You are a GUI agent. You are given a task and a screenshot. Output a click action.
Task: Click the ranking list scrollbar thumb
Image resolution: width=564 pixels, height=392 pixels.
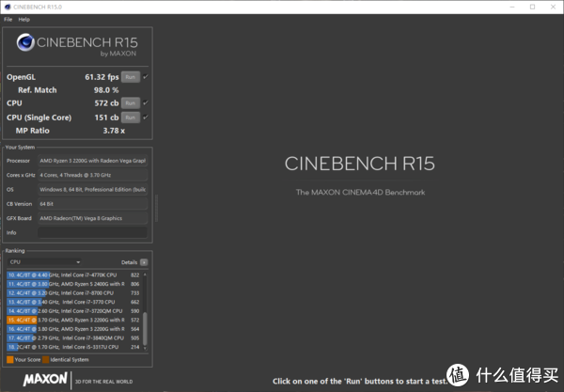click(146, 329)
